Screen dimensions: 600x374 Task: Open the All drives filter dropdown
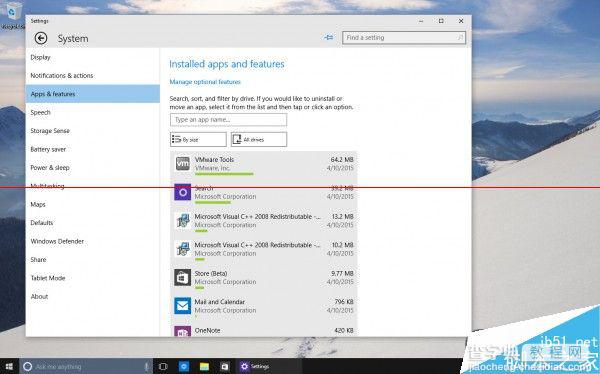[x=259, y=139]
